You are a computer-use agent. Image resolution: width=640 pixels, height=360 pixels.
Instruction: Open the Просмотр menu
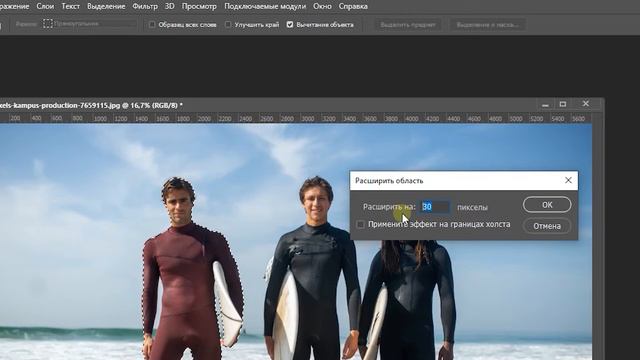pos(199,7)
